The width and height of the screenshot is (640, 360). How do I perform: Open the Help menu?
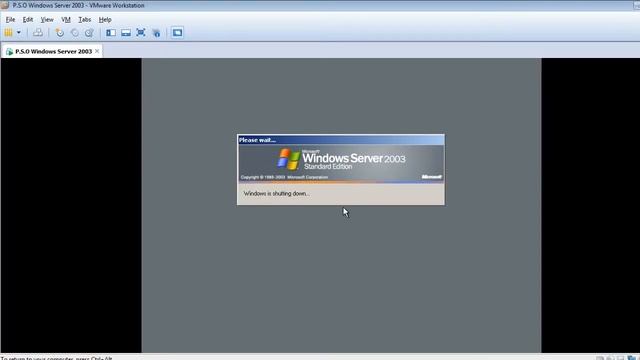click(x=105, y=20)
